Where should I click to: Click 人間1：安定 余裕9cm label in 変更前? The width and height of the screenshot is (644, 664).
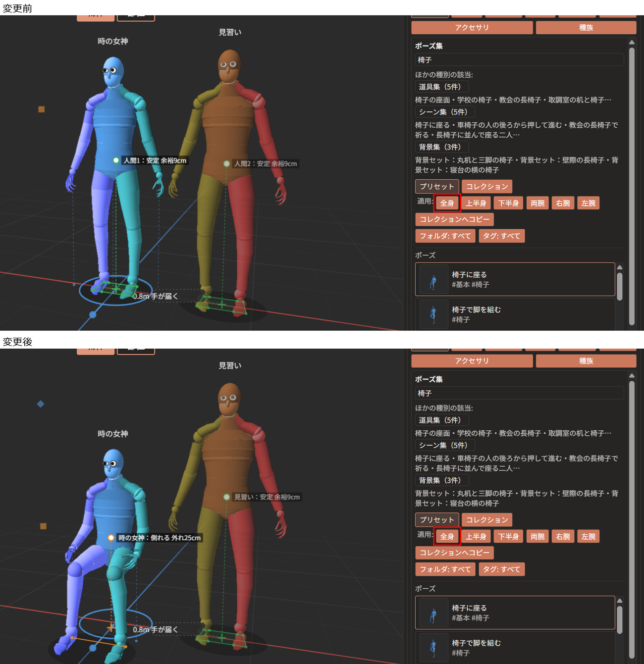pos(155,160)
